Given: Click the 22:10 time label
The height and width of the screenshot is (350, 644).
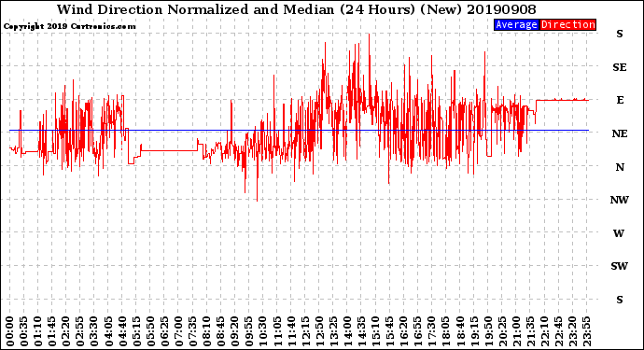Looking at the screenshot, I should (x=544, y=331).
